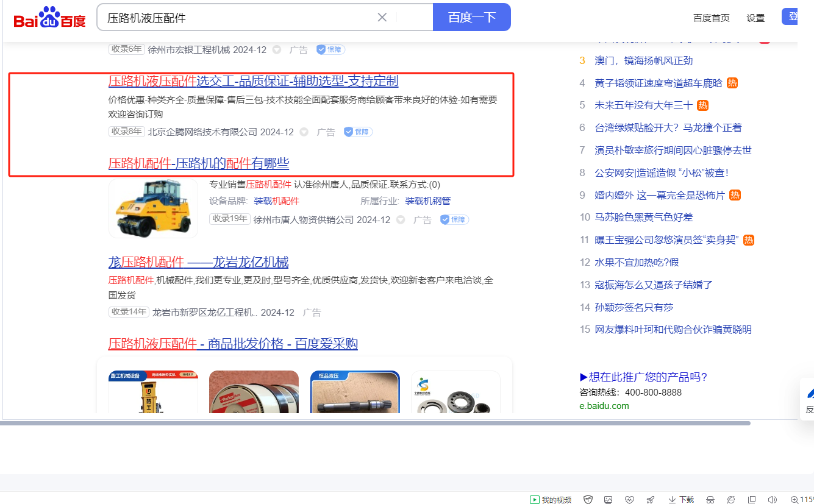The image size is (814, 504).
Task: Clear the search box with the X icon
Action: click(x=382, y=17)
